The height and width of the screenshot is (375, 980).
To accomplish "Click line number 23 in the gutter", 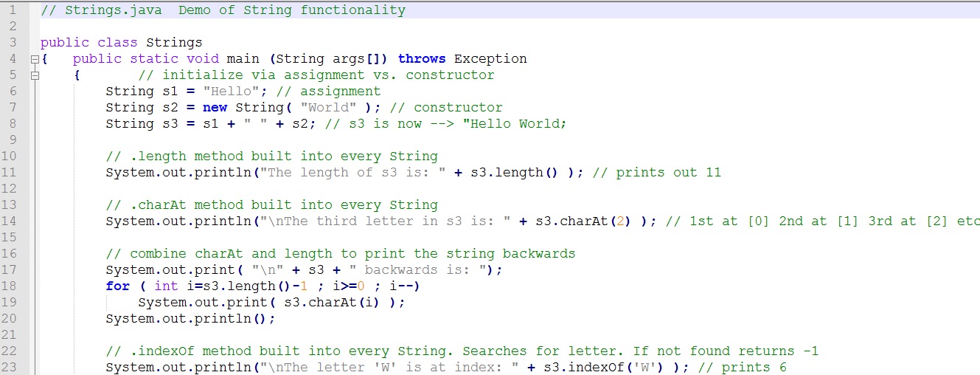I will click(10, 368).
